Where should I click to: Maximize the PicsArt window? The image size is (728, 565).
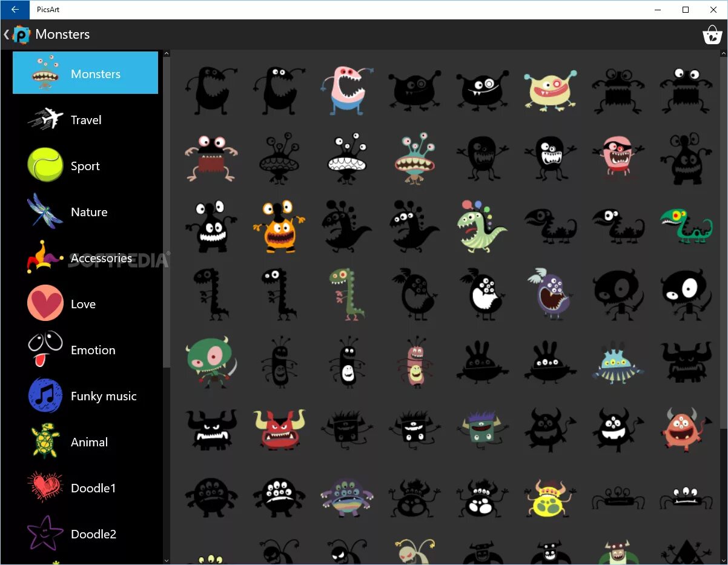pyautogui.click(x=686, y=10)
